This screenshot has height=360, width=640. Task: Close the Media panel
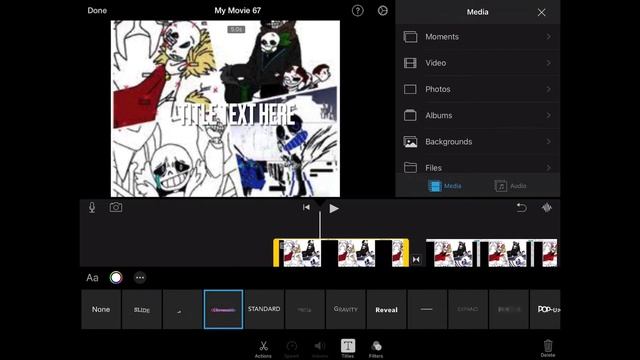[541, 12]
